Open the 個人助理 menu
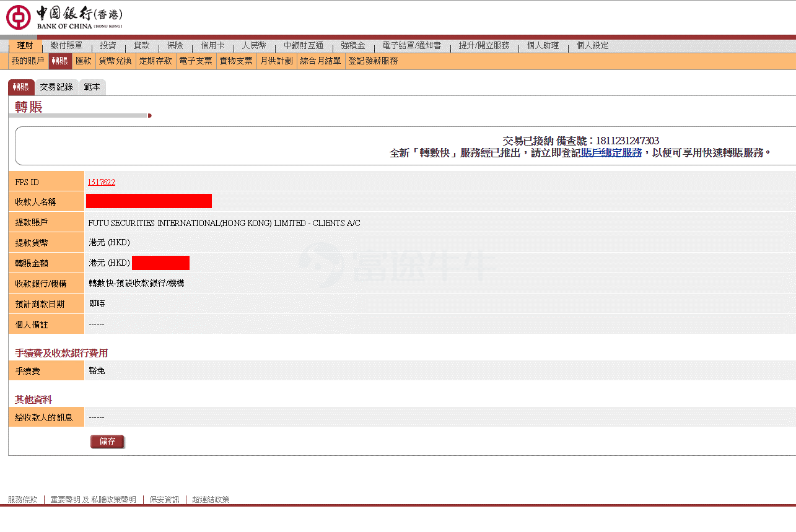 point(543,46)
